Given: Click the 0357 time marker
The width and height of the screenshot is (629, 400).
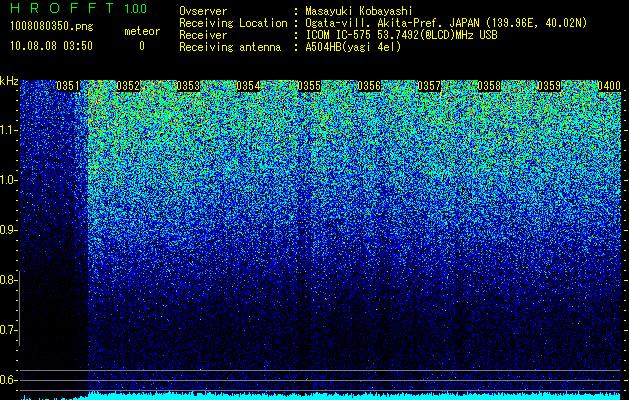Looking at the screenshot, I should click(429, 86).
